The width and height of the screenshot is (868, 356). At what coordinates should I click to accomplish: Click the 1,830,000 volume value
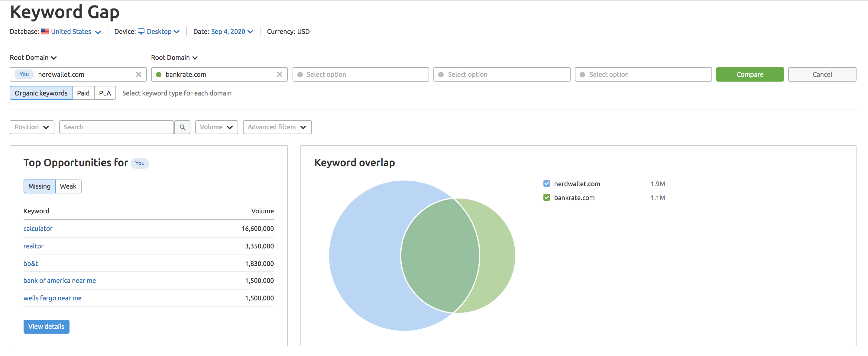(259, 264)
